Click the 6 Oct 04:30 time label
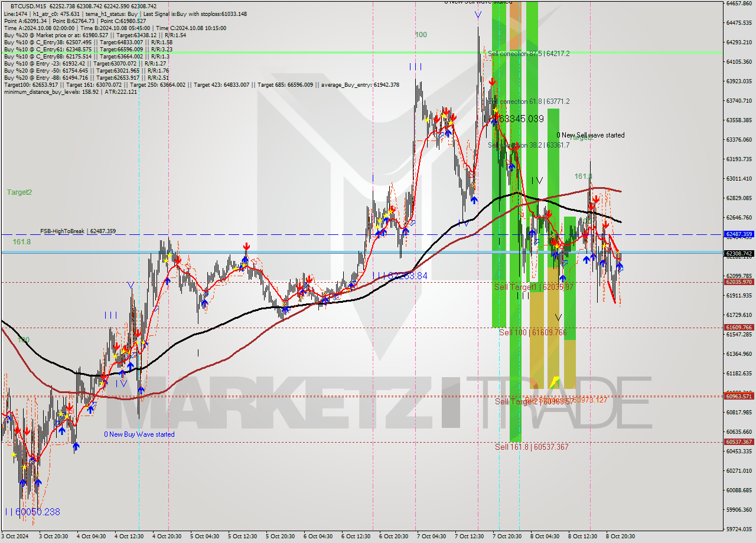Screen dimensions: 756x543 [x=318, y=537]
